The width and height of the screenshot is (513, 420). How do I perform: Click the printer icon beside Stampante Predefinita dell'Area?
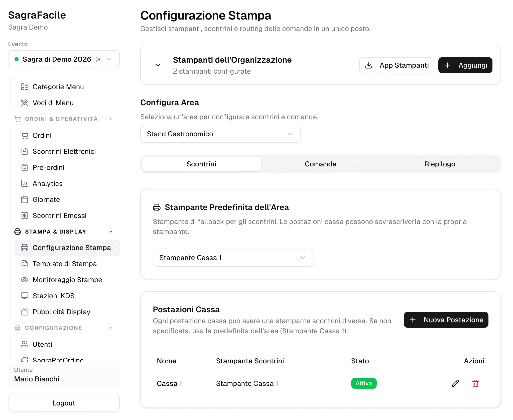[157, 207]
